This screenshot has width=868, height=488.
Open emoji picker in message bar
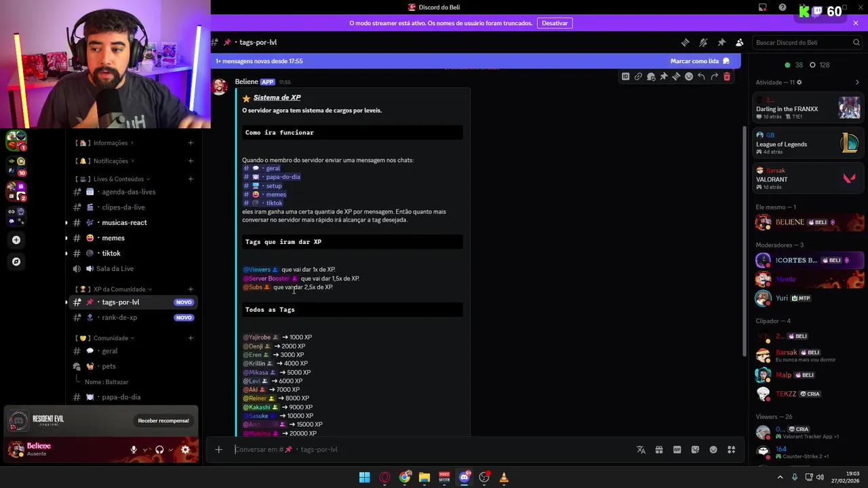[713, 449]
